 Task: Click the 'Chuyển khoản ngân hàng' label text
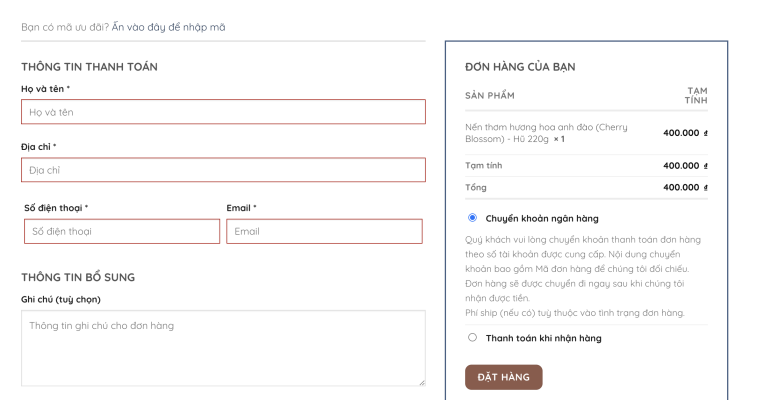pos(542,218)
